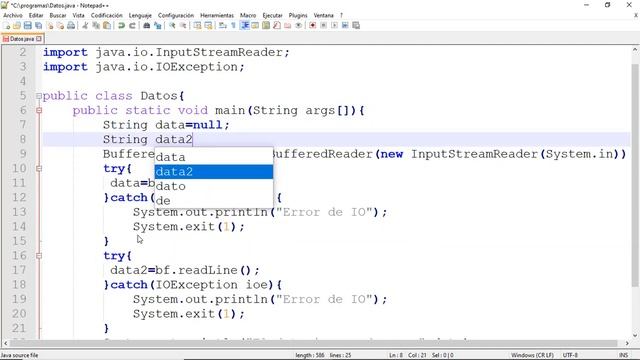Screen dimensions: 640x360
Task: Close all documents with the Close All toolbar icon
Action: coord(60,25)
